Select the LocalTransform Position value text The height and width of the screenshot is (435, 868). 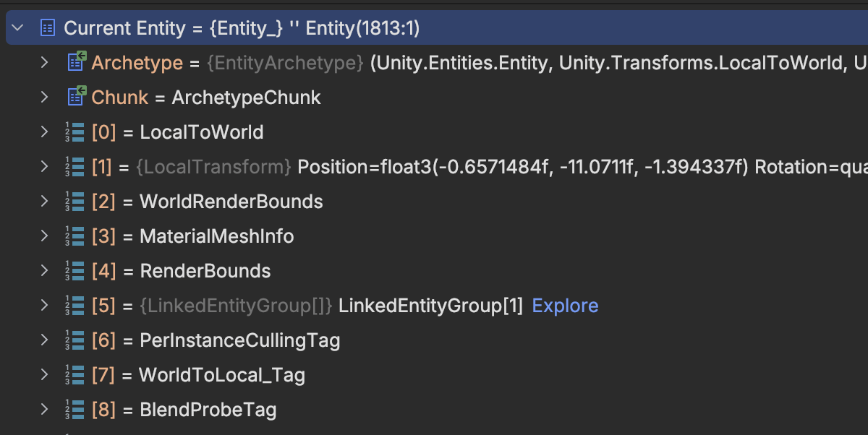click(x=521, y=167)
